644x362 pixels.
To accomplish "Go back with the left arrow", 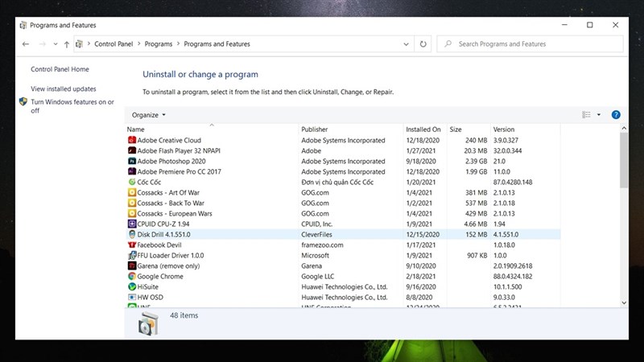I will click(26, 44).
